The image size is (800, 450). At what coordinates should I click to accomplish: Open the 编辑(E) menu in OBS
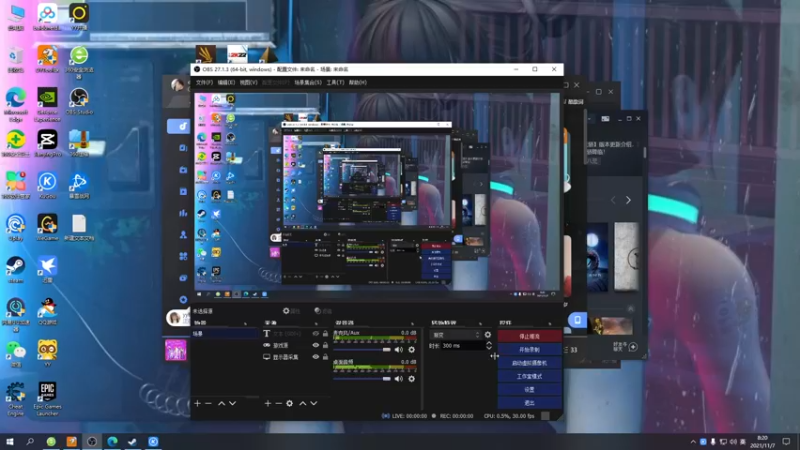[227, 82]
